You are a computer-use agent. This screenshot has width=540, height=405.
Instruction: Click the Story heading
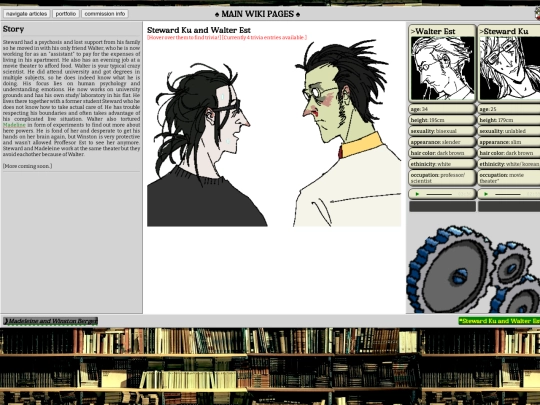point(13,29)
